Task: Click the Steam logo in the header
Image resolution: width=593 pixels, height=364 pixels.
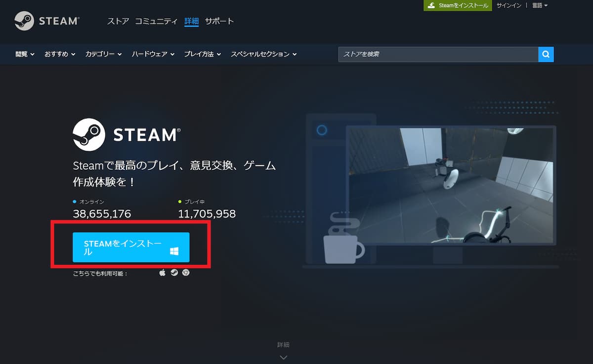Action: pos(47,21)
